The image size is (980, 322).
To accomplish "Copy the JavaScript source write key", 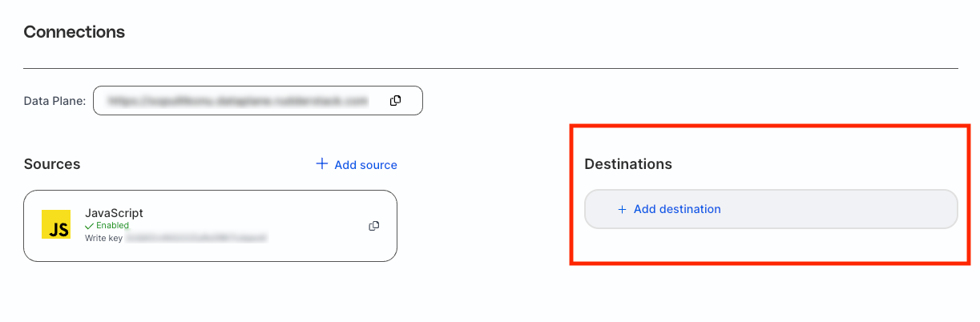I will [373, 226].
